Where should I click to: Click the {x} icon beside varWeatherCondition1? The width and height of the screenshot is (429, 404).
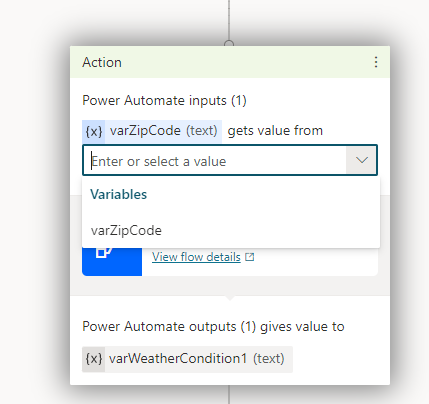tap(94, 359)
